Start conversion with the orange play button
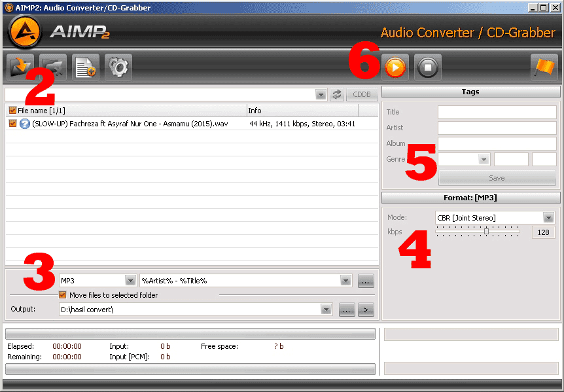564x392 pixels. point(395,67)
